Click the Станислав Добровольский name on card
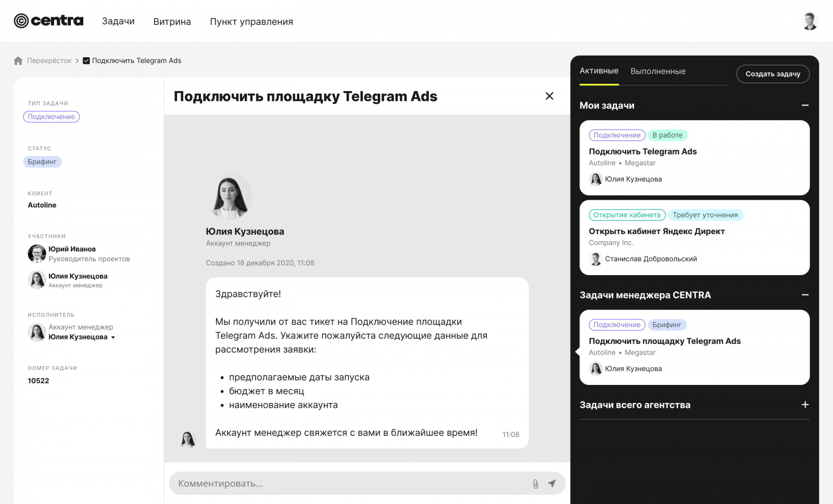Screen dimensions: 833x504 pyautogui.click(x=651, y=259)
